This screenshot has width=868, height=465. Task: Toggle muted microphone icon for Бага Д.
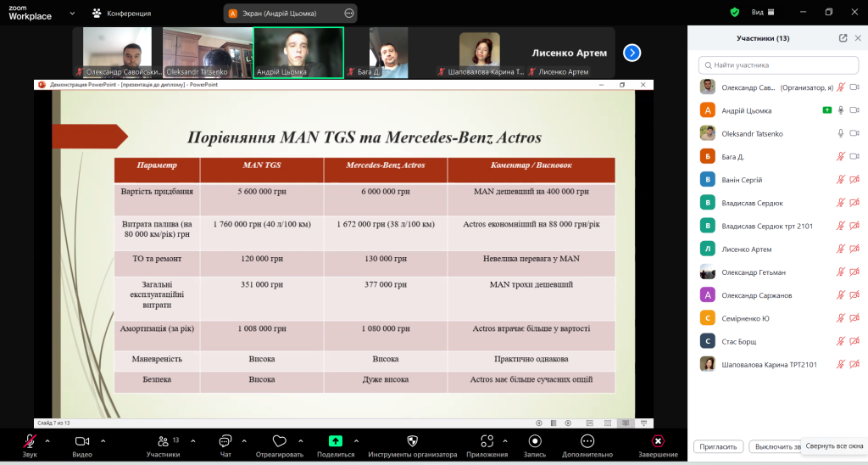[x=840, y=157]
